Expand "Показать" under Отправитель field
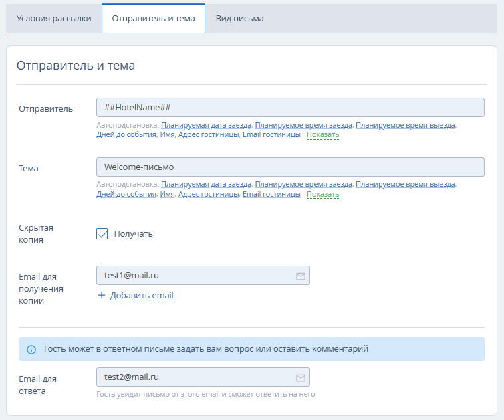 (322, 135)
